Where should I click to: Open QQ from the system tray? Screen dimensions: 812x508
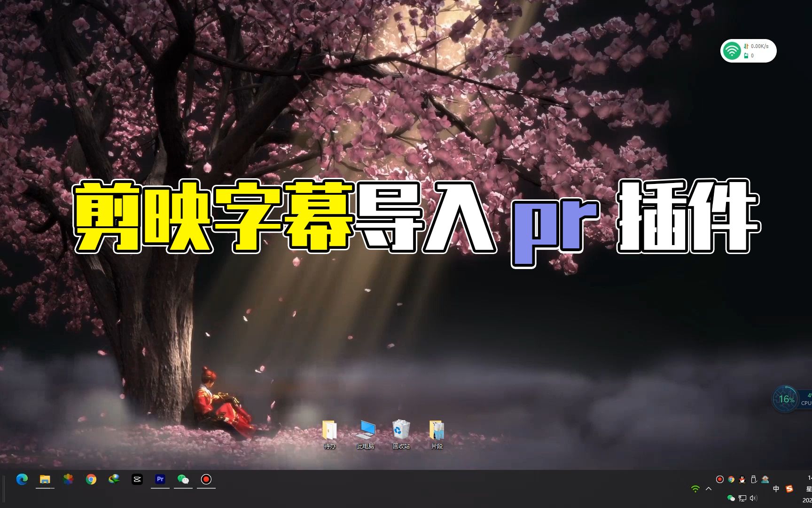click(x=742, y=479)
